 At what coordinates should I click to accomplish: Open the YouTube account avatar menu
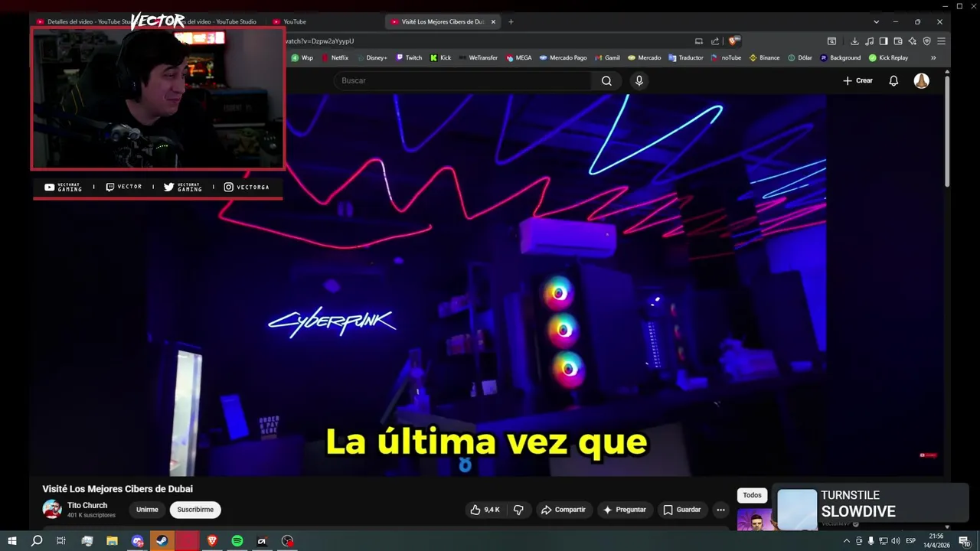pos(922,80)
